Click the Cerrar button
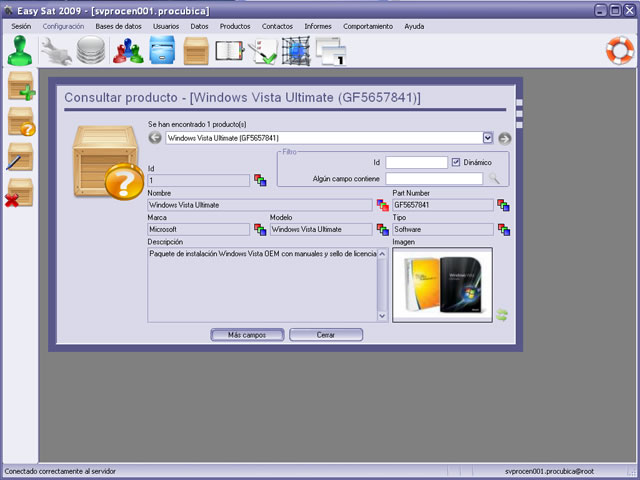Screen dimensions: 640x480 [326, 335]
